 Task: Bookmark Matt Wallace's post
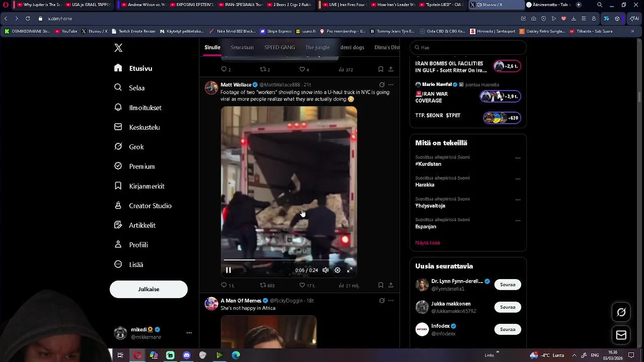pos(381,285)
